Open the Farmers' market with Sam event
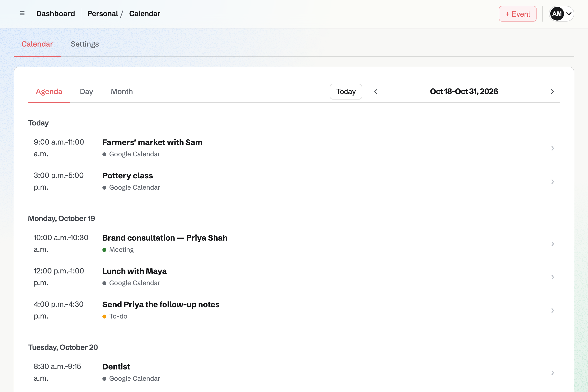Image resolution: width=588 pixels, height=392 pixels. tap(152, 142)
